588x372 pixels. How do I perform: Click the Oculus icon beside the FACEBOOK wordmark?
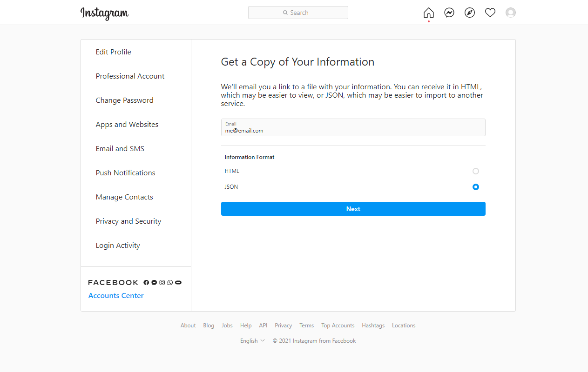coord(178,283)
